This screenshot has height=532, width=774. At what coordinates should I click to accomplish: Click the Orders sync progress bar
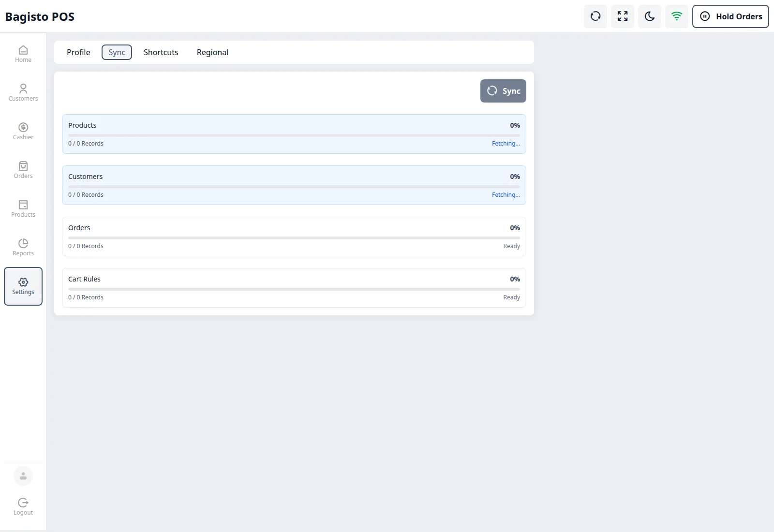[x=294, y=238]
